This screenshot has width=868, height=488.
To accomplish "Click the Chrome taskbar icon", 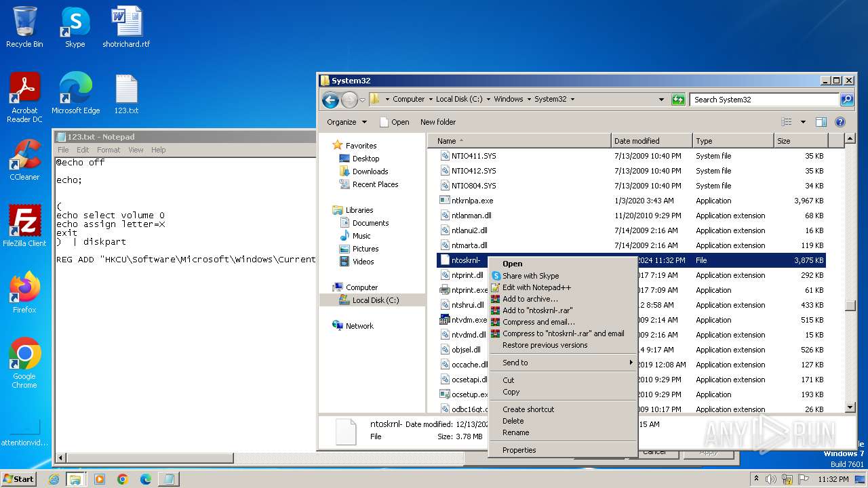I will point(122,479).
